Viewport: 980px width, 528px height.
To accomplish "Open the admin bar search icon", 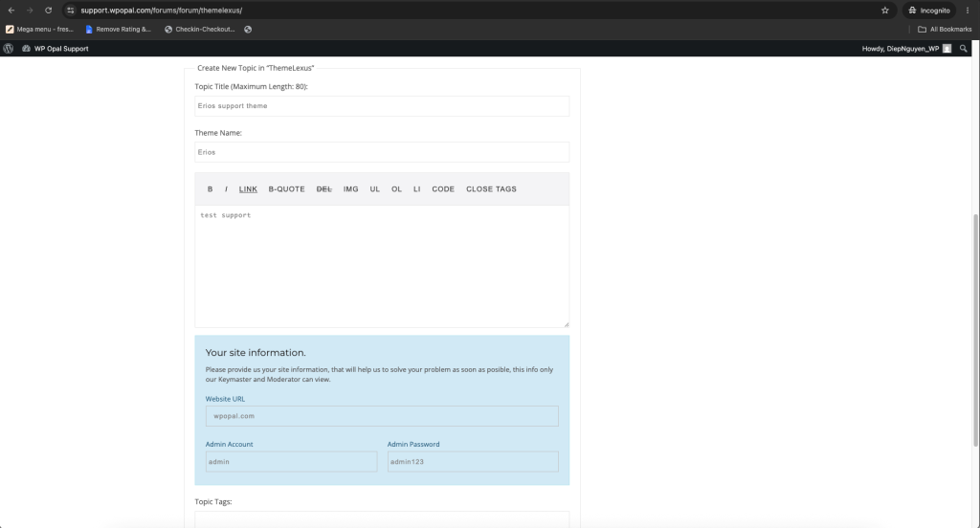I will click(x=963, y=48).
